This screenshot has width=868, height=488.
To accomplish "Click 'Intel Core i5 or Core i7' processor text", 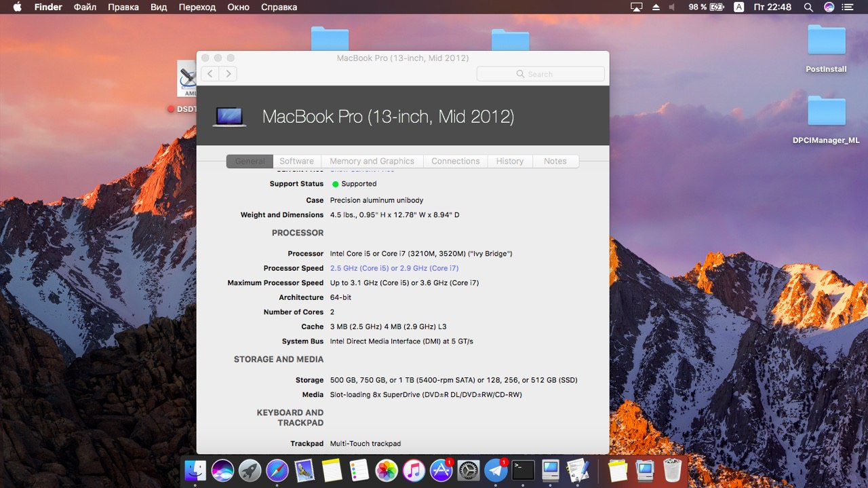I will coord(421,254).
